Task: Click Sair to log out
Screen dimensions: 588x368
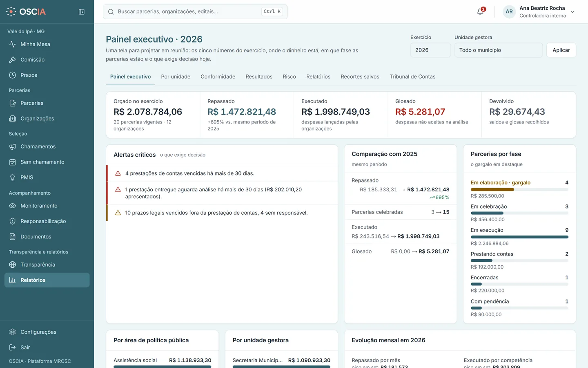Action: click(47, 348)
